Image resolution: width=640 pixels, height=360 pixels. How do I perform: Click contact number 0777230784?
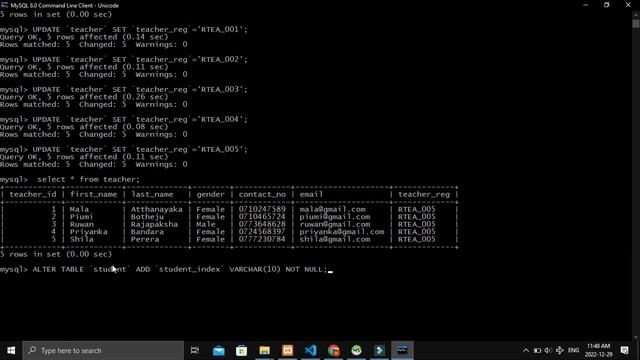point(262,239)
